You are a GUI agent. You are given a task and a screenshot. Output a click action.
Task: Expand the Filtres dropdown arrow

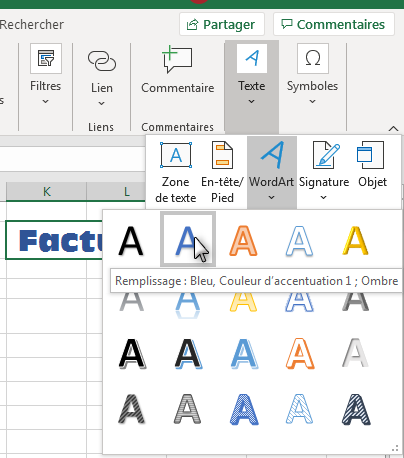point(46,101)
